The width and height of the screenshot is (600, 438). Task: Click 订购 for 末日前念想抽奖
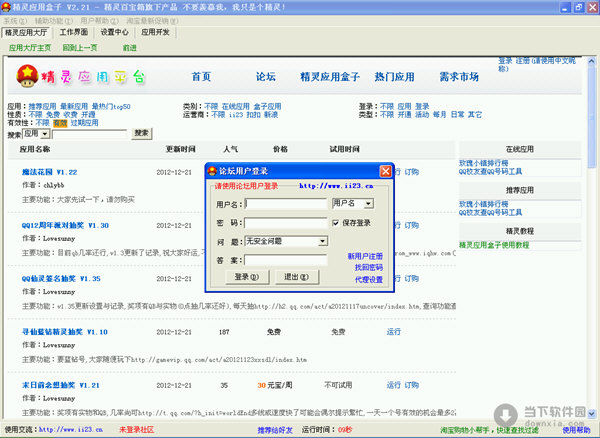411,385
